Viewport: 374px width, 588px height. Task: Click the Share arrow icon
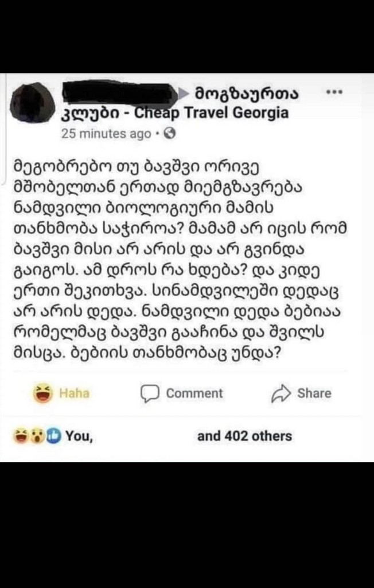point(281,393)
